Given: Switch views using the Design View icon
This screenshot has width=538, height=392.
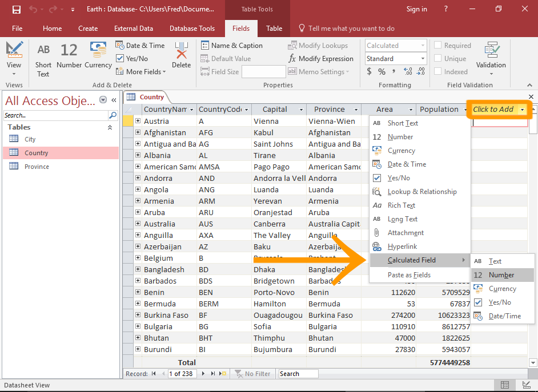Looking at the screenshot, I should (14, 50).
